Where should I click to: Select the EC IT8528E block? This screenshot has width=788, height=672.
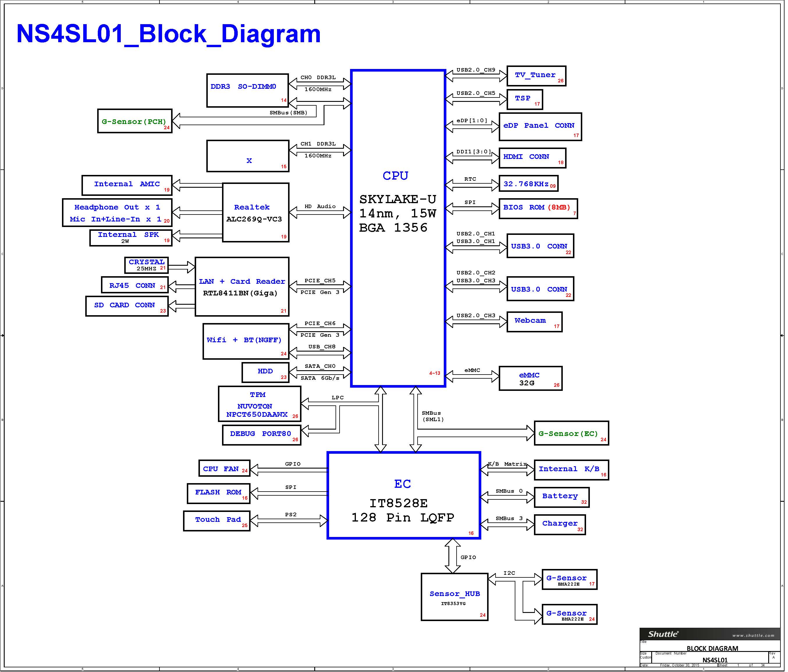click(x=404, y=495)
